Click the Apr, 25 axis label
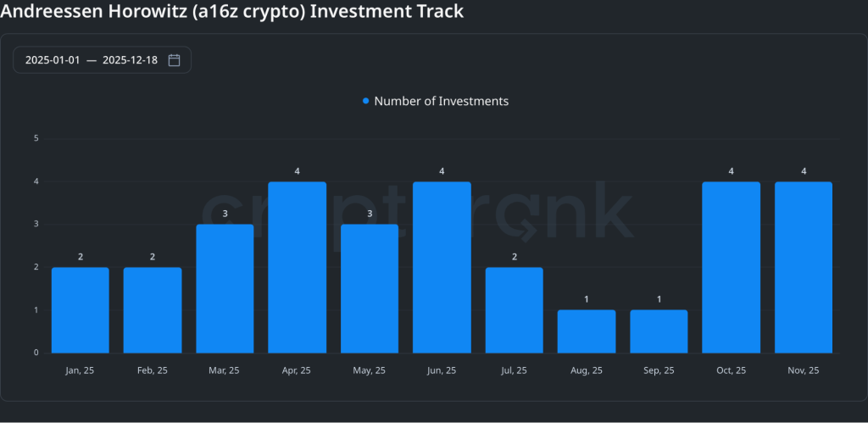868x423 pixels. click(x=298, y=370)
